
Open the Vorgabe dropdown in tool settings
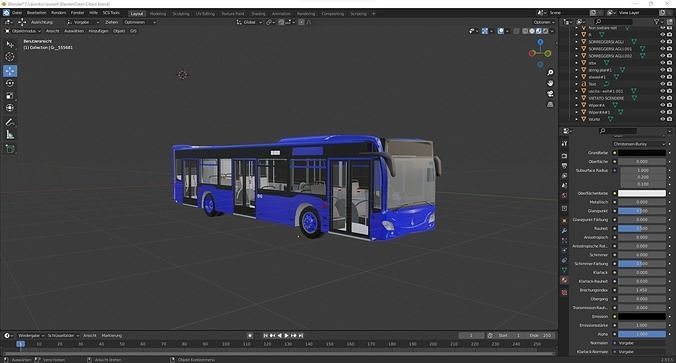(82, 22)
